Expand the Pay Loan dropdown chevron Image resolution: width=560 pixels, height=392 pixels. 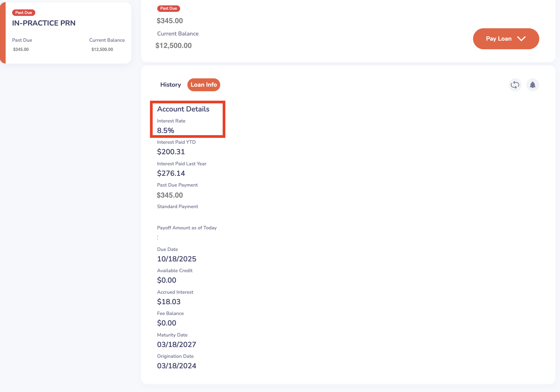[x=521, y=39]
